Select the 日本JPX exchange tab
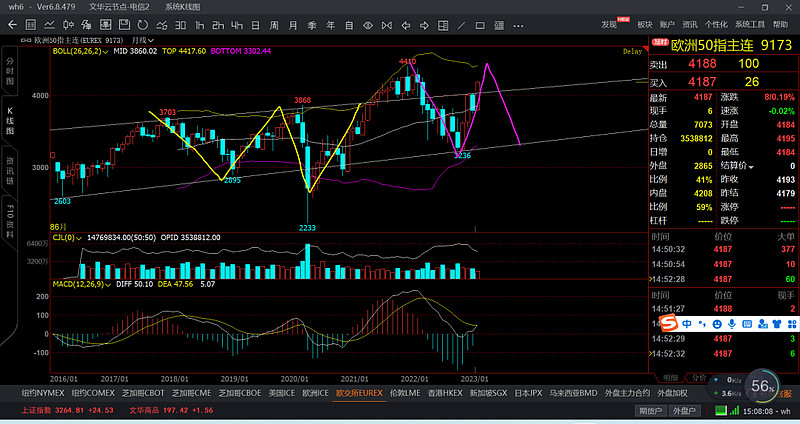Image resolution: width=800 pixels, height=424 pixels. (528, 393)
